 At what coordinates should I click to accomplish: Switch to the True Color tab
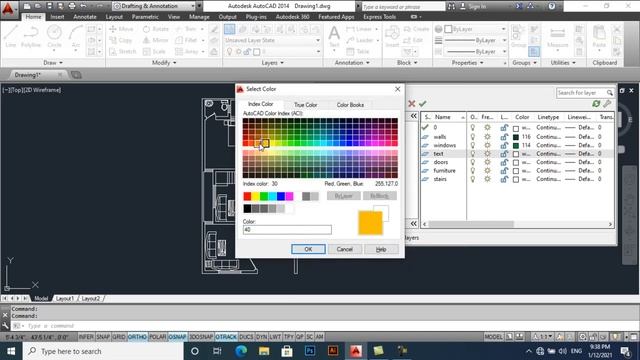coord(305,105)
